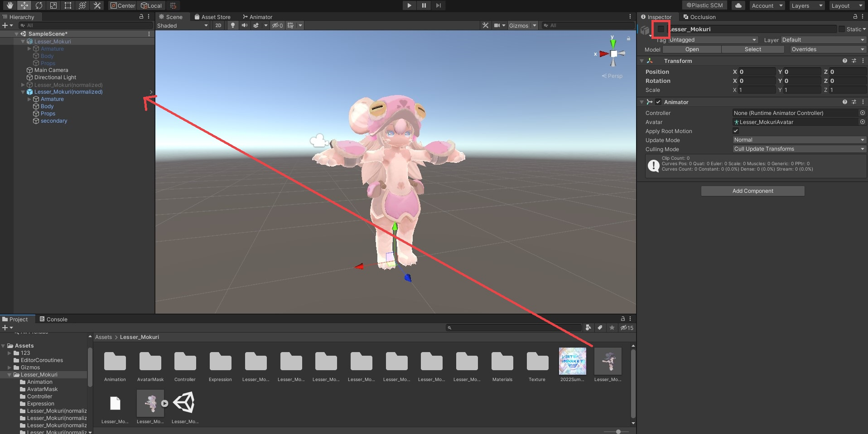Click the cloud services icon
This screenshot has height=434, width=868.
coord(738,5)
